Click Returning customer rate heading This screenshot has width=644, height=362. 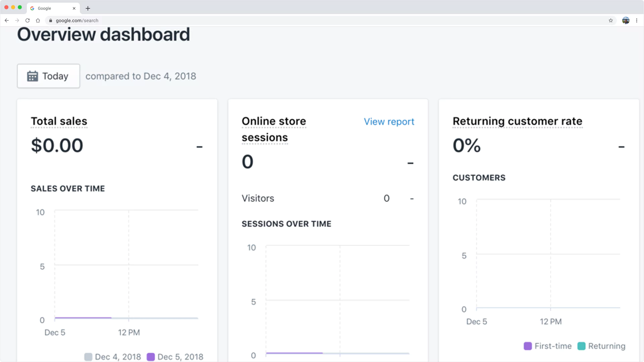tap(517, 121)
